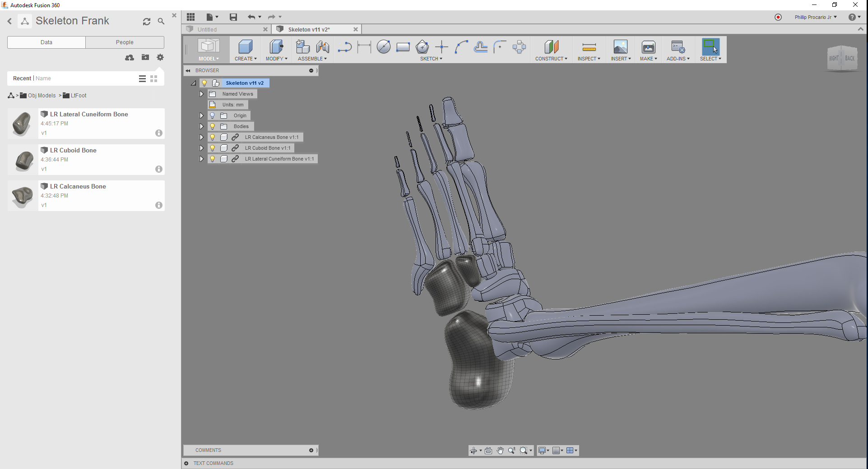Select the Circle sketch tool icon

point(384,47)
